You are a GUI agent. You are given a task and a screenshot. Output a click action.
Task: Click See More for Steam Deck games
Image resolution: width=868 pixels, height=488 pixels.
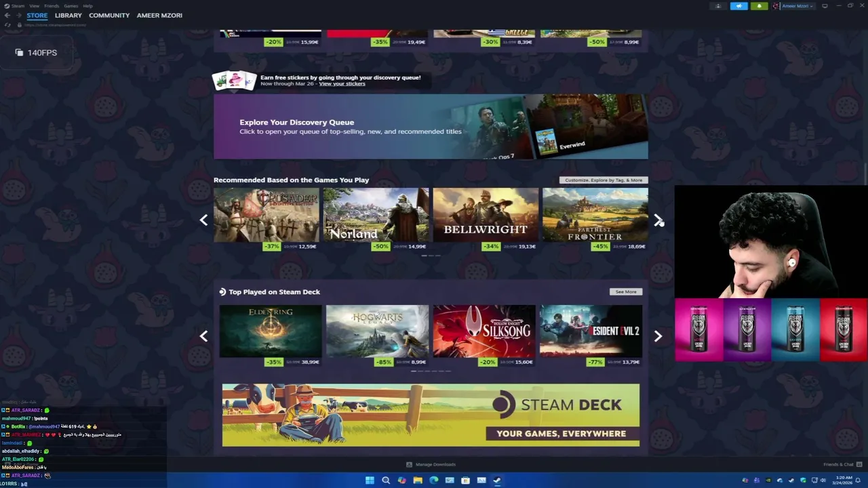(x=626, y=292)
